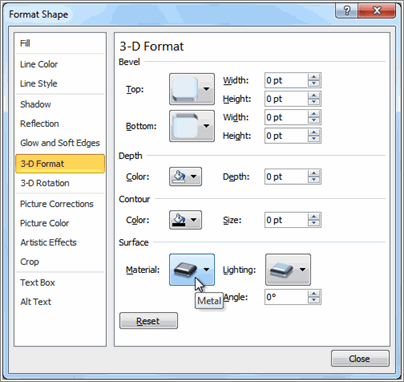Click the Depth value field

(x=286, y=177)
